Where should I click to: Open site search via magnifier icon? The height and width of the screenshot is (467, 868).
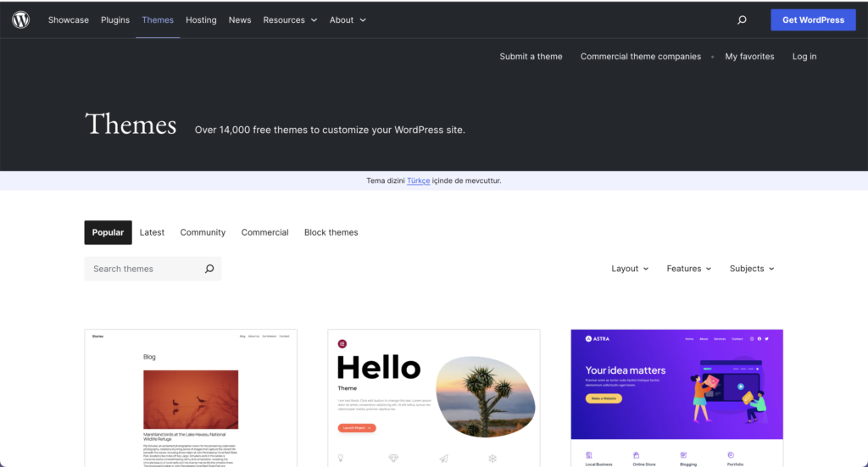coord(742,19)
